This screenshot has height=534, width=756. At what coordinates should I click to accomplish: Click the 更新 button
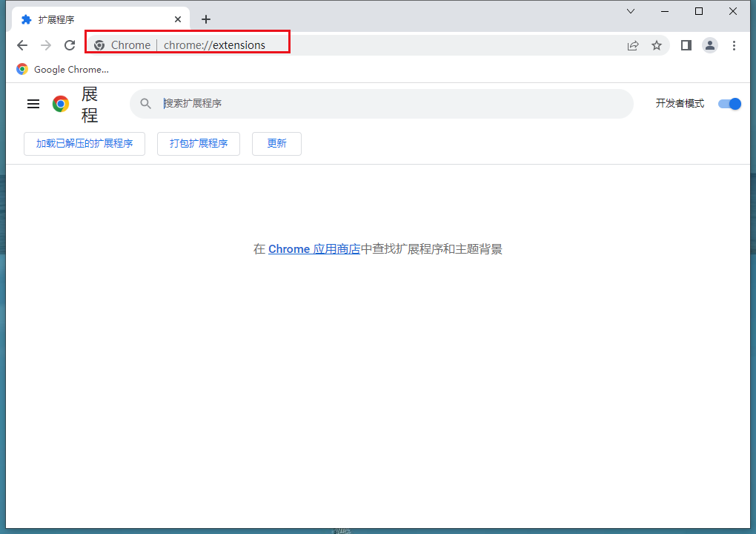(276, 144)
